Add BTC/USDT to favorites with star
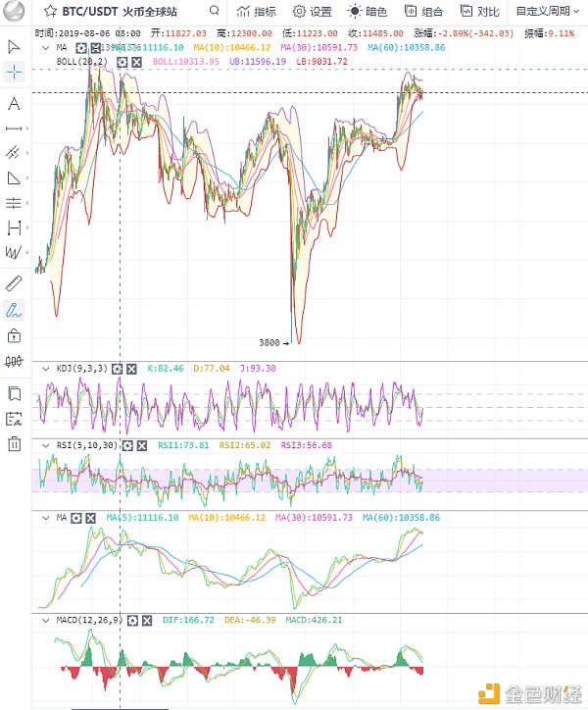 pos(50,11)
